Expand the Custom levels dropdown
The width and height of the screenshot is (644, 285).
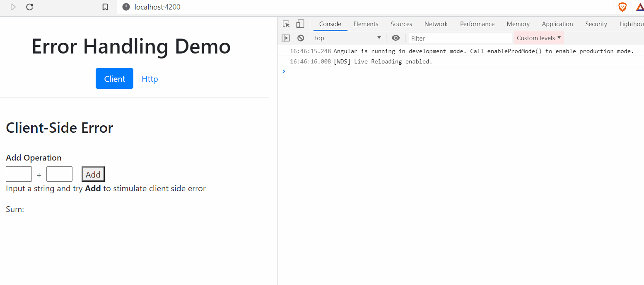(538, 38)
